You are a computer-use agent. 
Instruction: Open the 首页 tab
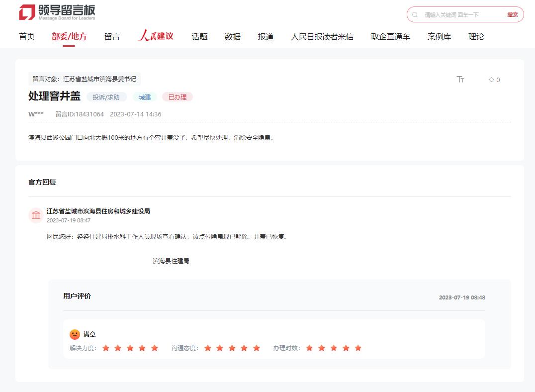click(27, 36)
